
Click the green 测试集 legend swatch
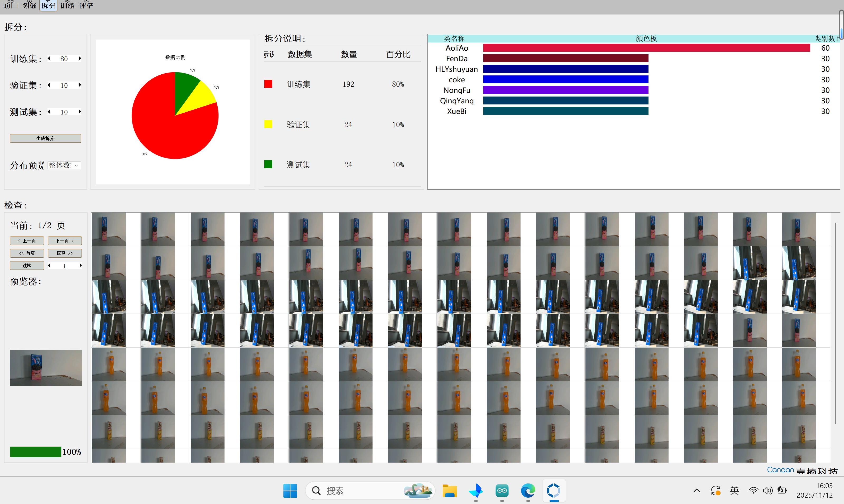point(268,164)
